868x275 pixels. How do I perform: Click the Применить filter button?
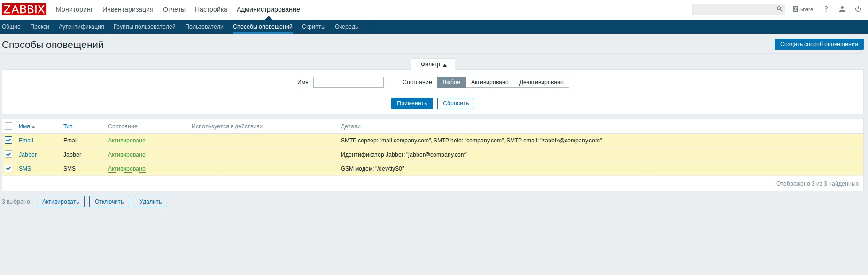point(411,103)
